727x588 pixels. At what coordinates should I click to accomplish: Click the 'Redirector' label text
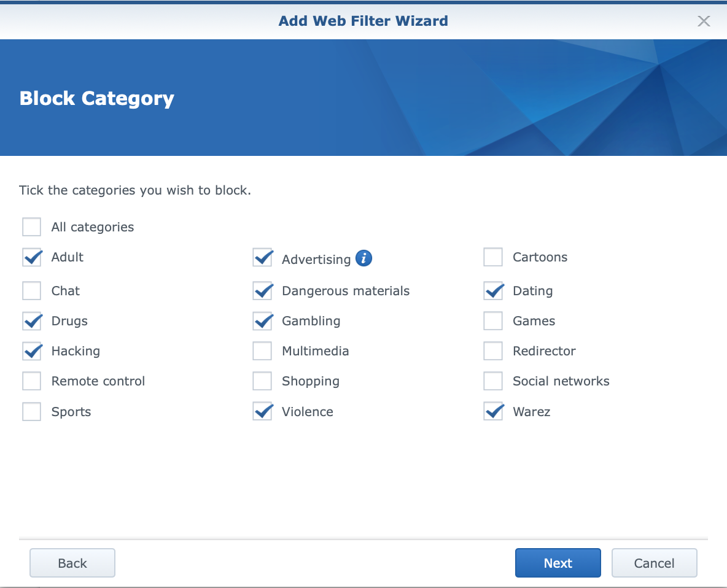coord(544,350)
